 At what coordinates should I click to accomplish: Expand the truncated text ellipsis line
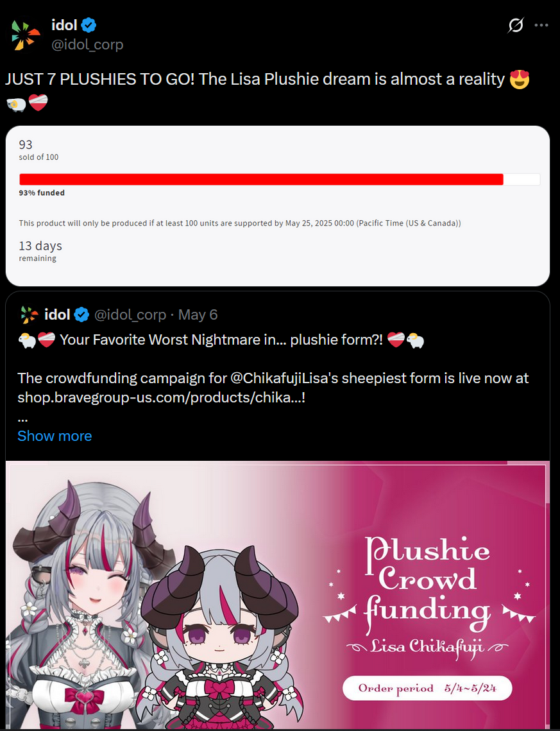(x=22, y=418)
